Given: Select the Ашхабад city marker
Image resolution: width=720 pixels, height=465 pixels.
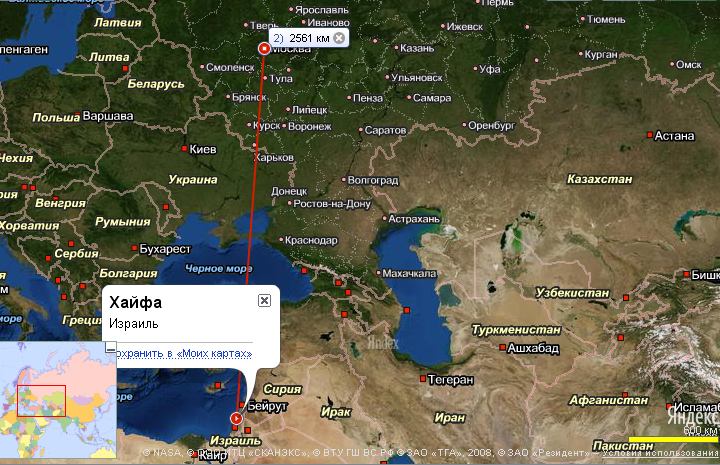Looking at the screenshot, I should pos(503,347).
